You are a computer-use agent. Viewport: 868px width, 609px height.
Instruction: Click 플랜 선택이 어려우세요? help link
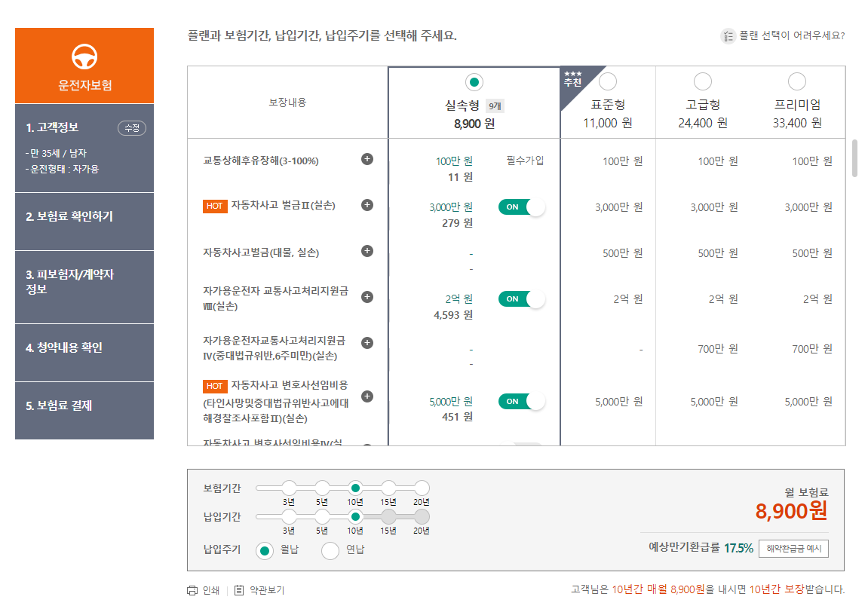tap(792, 36)
